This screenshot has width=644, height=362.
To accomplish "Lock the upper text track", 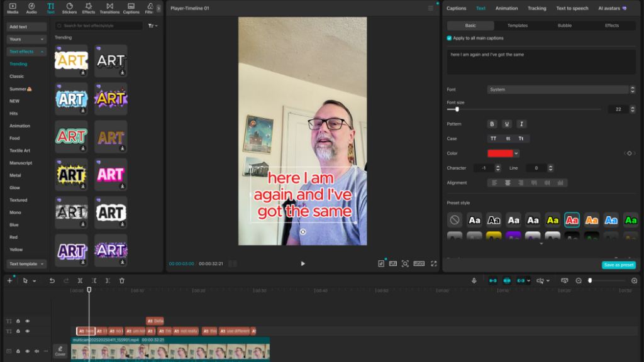I will click(18, 321).
